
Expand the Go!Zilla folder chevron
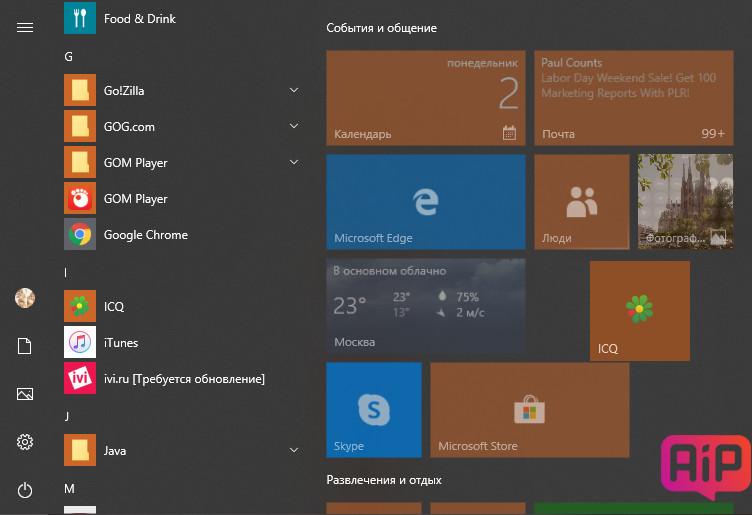click(x=294, y=90)
